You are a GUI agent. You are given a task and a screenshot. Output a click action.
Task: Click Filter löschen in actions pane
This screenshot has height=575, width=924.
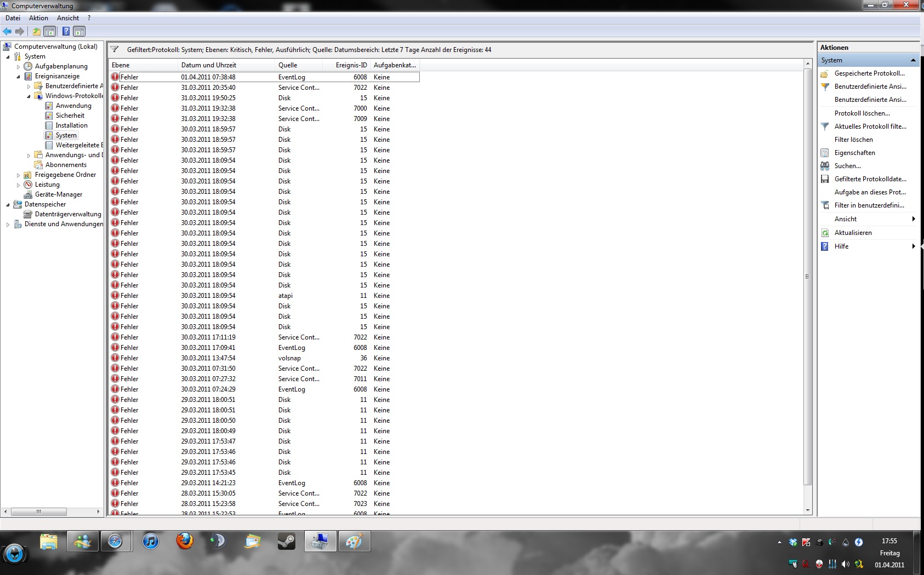point(853,140)
